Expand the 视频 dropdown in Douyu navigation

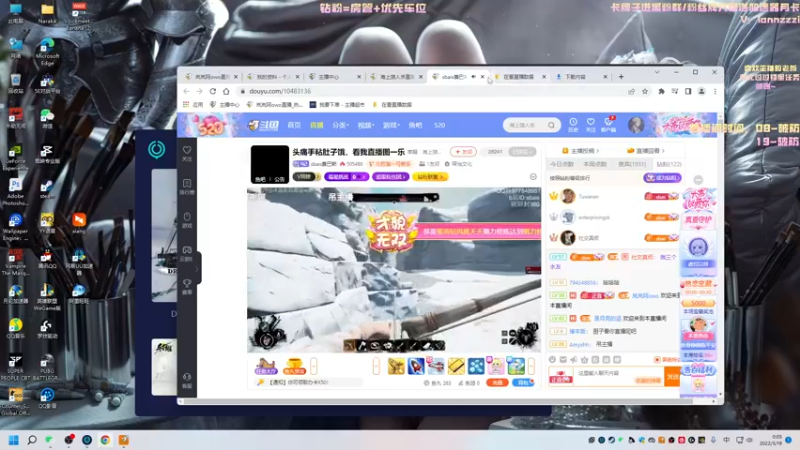(x=365, y=125)
